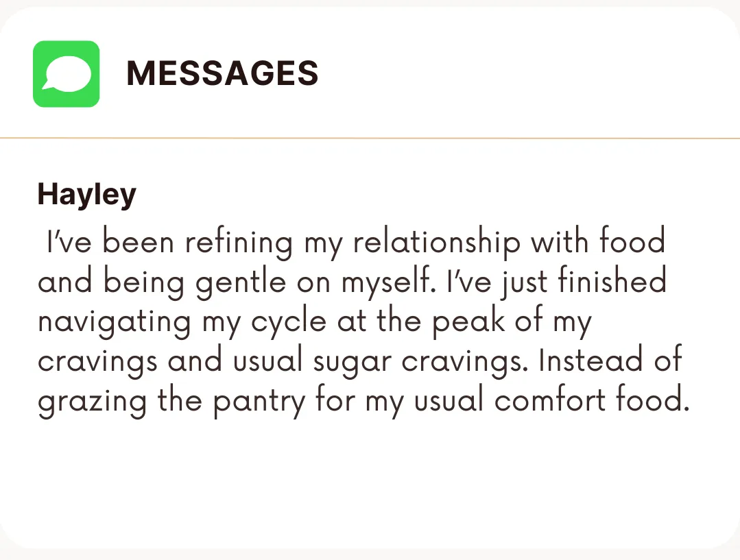Click the line beginning "grazing the pantry"

364,401
